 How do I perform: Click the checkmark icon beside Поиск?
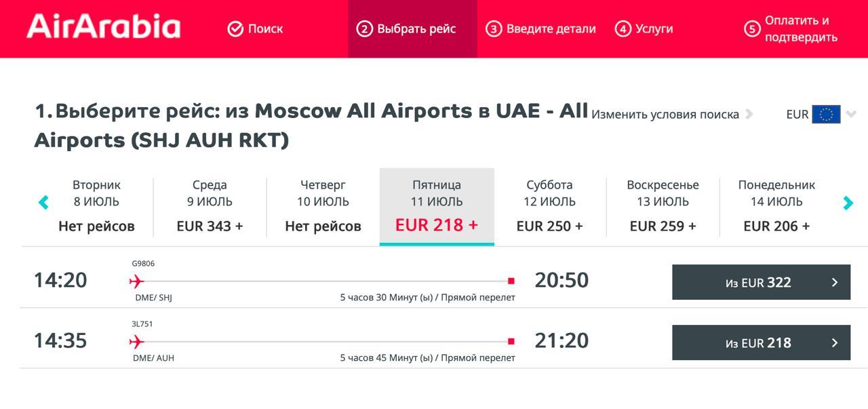pyautogui.click(x=235, y=29)
